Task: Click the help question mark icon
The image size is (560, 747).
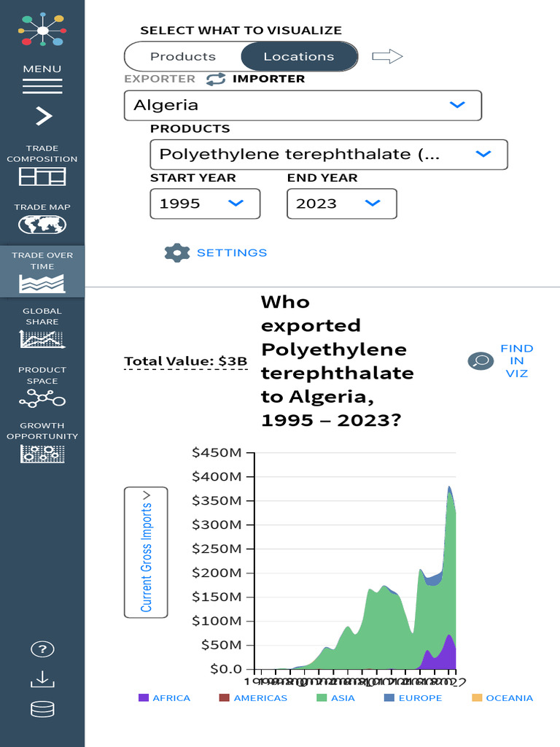Action: [x=42, y=649]
